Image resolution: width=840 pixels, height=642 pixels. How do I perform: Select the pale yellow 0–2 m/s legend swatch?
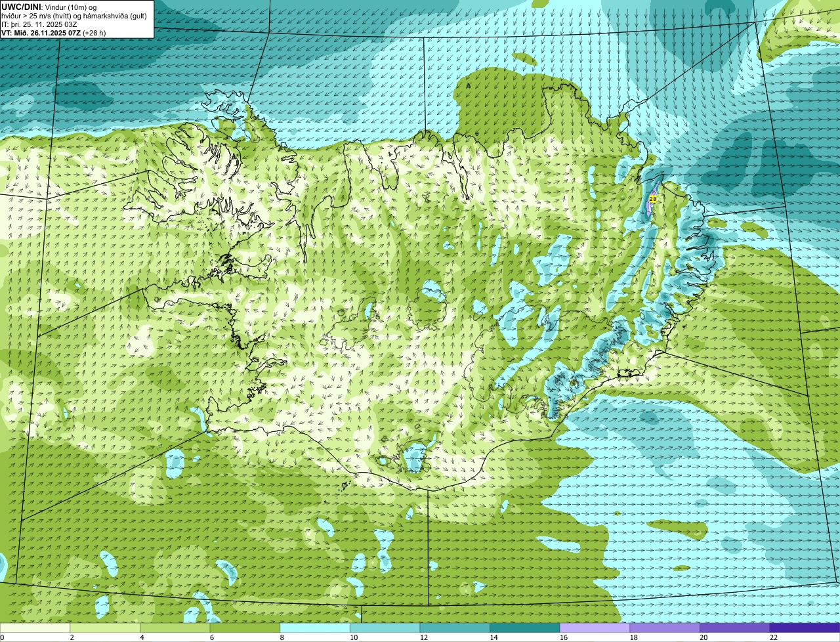pyautogui.click(x=35, y=628)
